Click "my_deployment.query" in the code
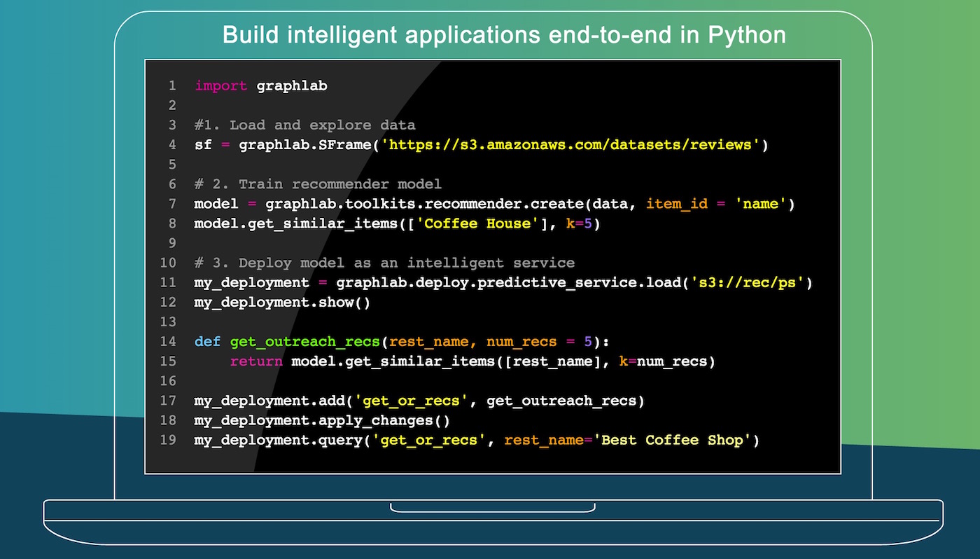Viewport: 980px width, 559px height. tap(279, 440)
